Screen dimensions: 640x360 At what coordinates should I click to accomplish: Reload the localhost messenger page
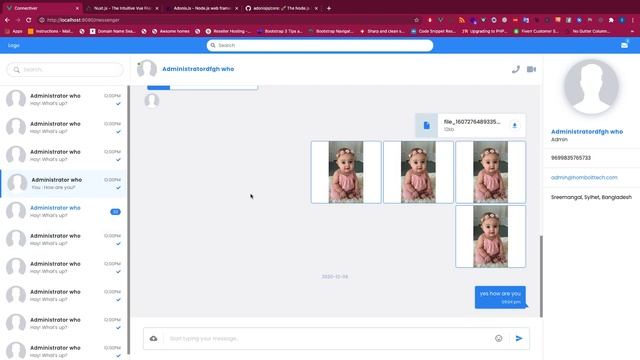point(29,20)
